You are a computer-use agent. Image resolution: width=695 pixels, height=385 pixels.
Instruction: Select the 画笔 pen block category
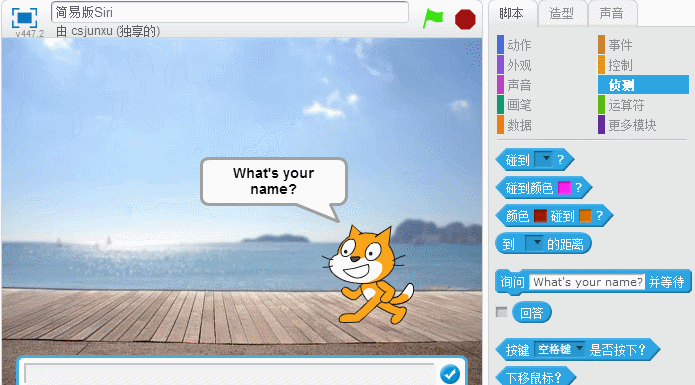pos(519,105)
